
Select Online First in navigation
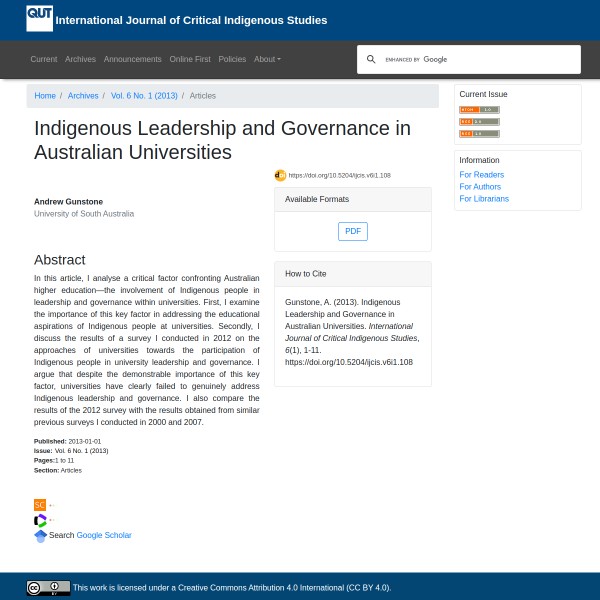tap(190, 60)
